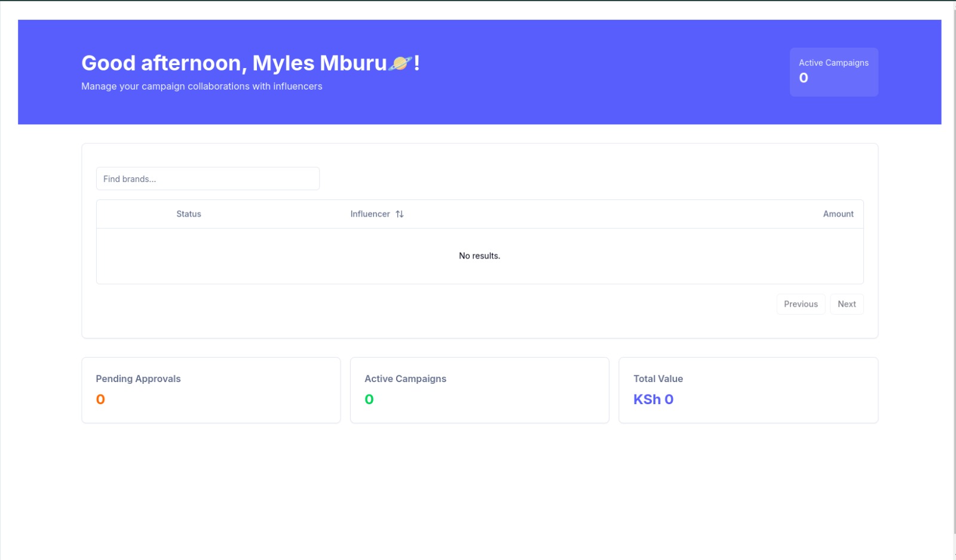Go to the Next table page
956x560 pixels.
coord(847,304)
